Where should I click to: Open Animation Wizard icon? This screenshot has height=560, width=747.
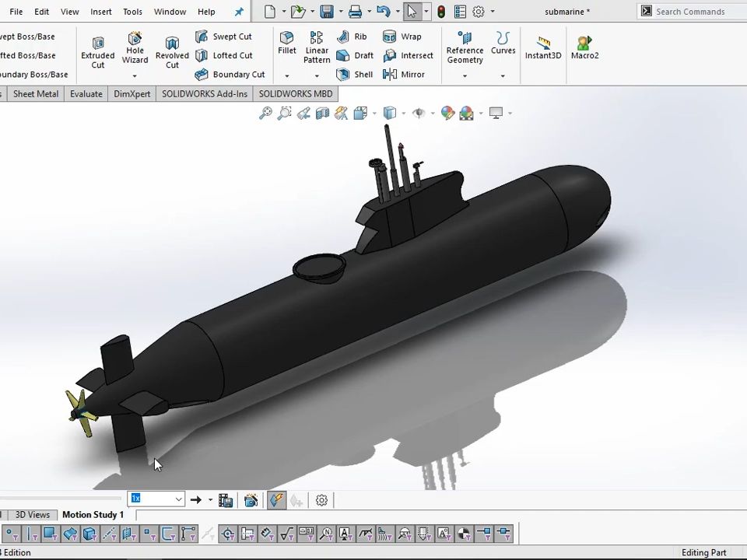point(251,500)
